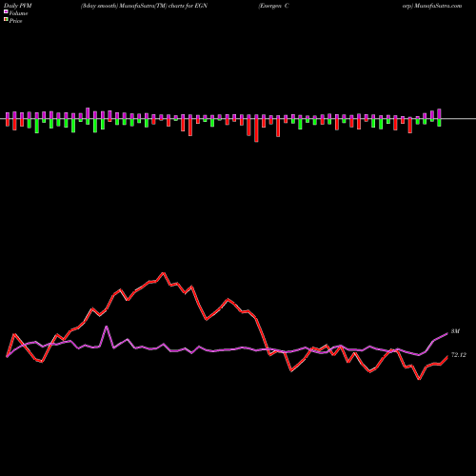Select the 'Volume' legend label
476x476 pixels.
click(18, 13)
